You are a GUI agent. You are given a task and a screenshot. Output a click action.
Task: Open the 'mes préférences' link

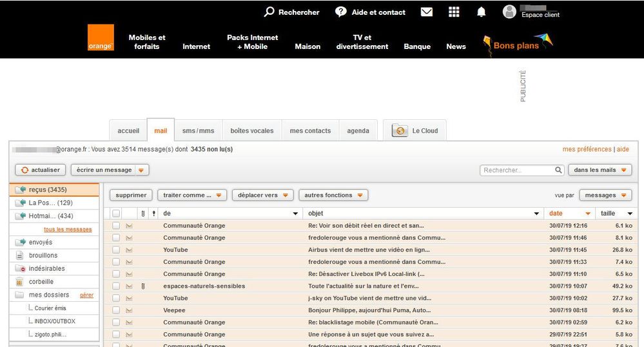tap(587, 149)
